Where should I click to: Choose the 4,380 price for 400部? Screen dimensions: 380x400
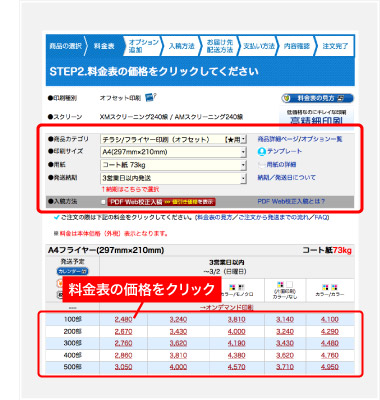click(237, 355)
